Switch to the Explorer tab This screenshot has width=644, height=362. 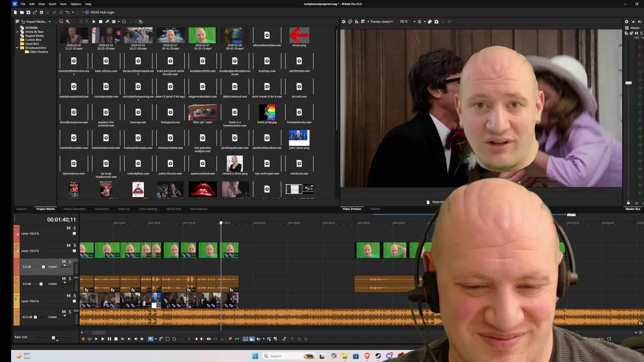pos(22,209)
